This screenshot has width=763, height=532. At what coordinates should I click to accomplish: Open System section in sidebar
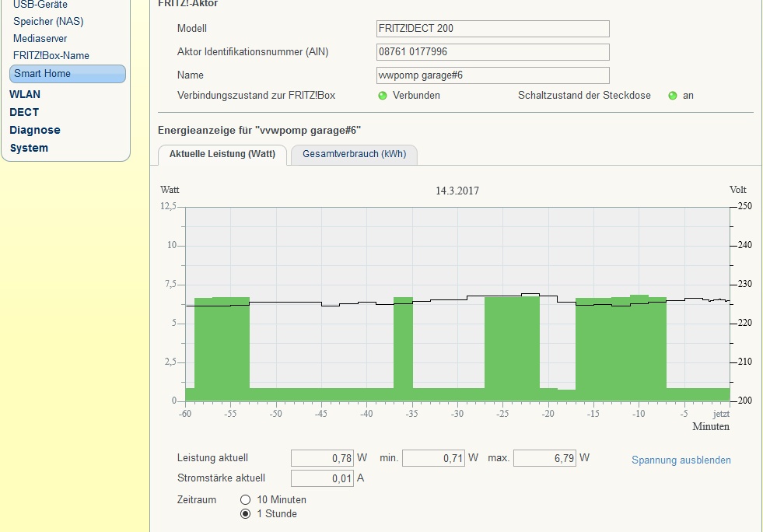[x=29, y=148]
